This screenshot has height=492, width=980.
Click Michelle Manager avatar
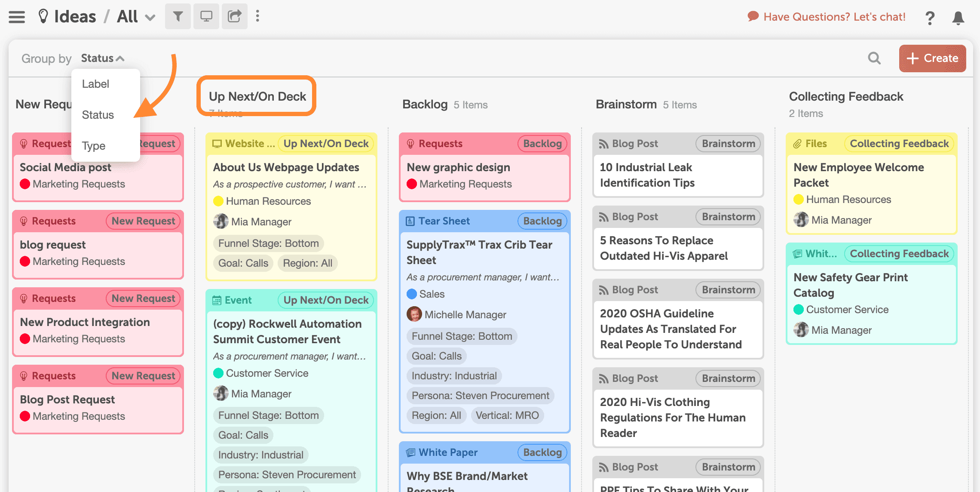click(x=414, y=314)
